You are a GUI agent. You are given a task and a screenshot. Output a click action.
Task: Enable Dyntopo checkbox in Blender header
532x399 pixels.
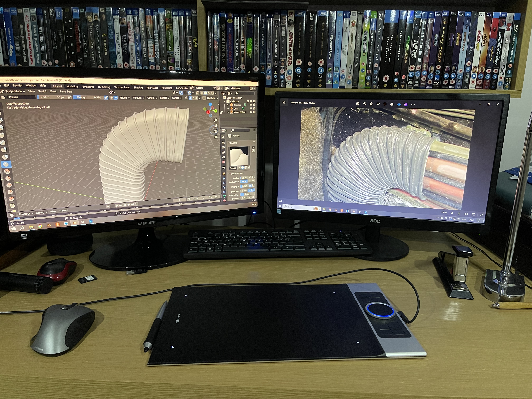click(204, 98)
